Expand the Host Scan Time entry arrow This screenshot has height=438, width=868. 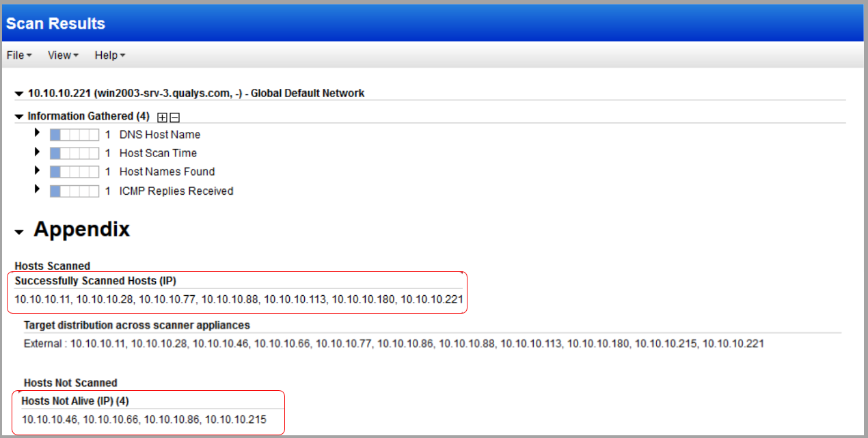(x=38, y=151)
